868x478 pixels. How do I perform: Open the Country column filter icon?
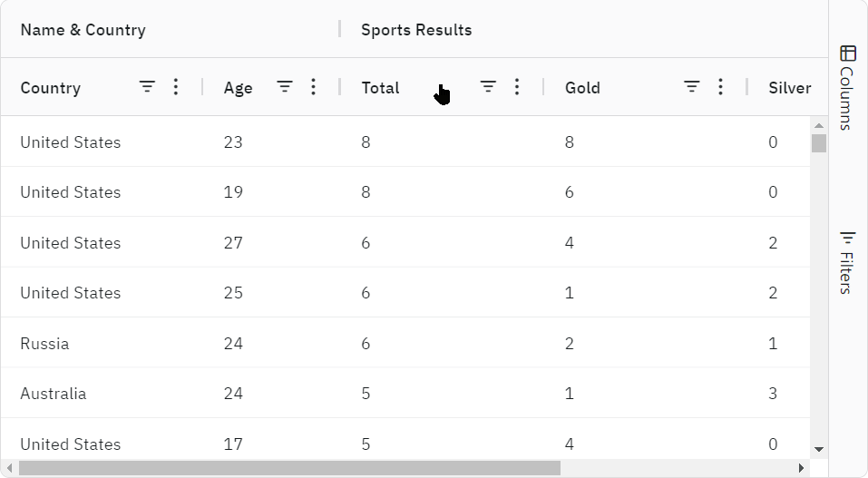[147, 87]
